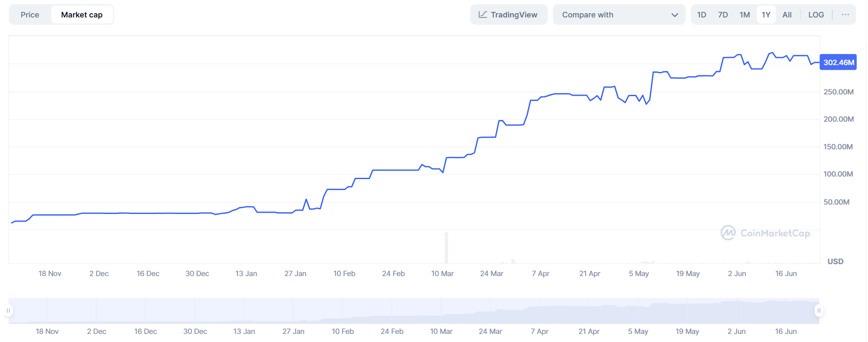The width and height of the screenshot is (868, 342).
Task: Click the three-dot more options icon
Action: pyautogui.click(x=845, y=15)
